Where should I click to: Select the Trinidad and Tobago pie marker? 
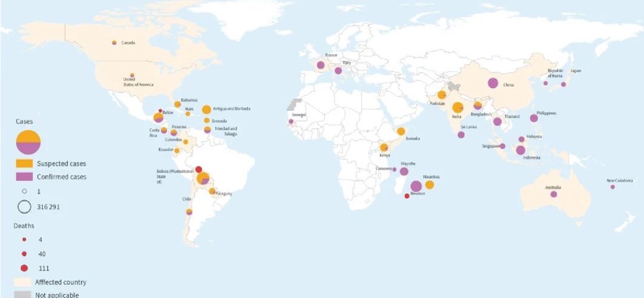click(208, 130)
